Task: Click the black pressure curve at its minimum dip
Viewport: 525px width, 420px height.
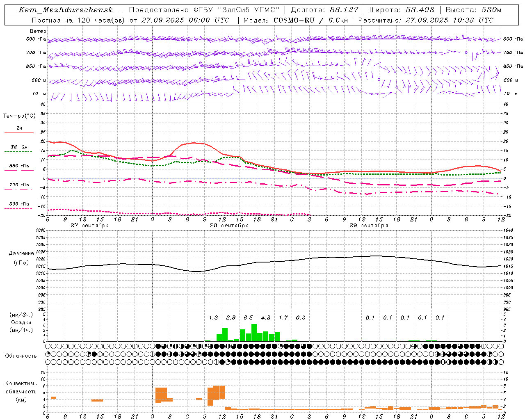Action: 197,271
